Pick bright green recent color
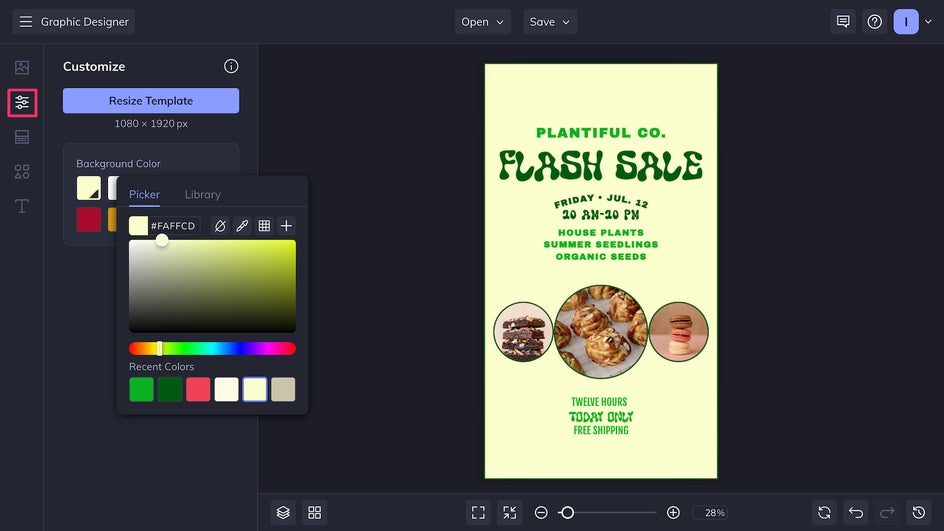Image resolution: width=944 pixels, height=531 pixels. [x=141, y=390]
